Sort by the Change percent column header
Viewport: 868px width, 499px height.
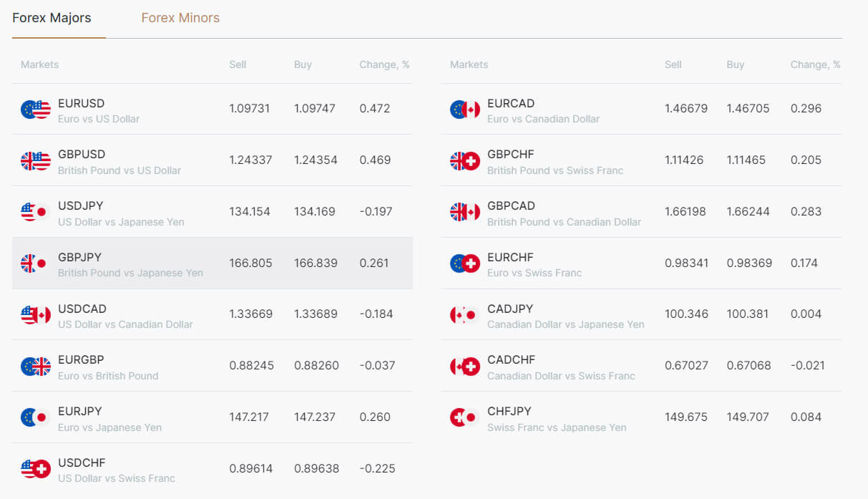click(x=384, y=64)
